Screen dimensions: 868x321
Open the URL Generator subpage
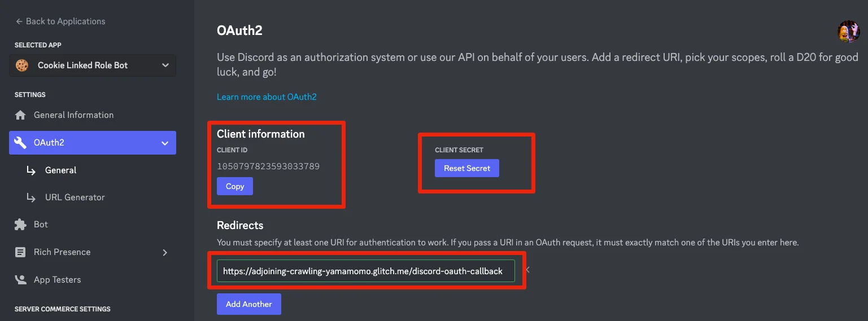[75, 197]
